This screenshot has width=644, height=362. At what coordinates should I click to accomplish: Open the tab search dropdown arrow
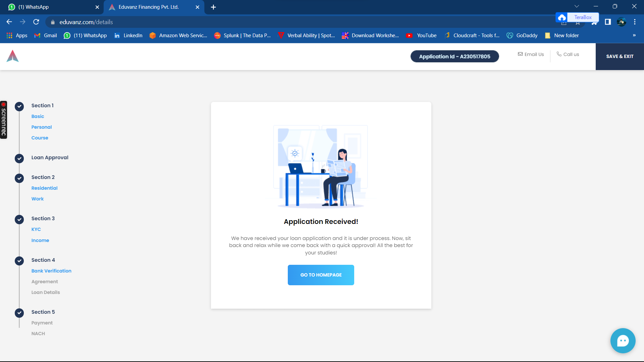[577, 6]
